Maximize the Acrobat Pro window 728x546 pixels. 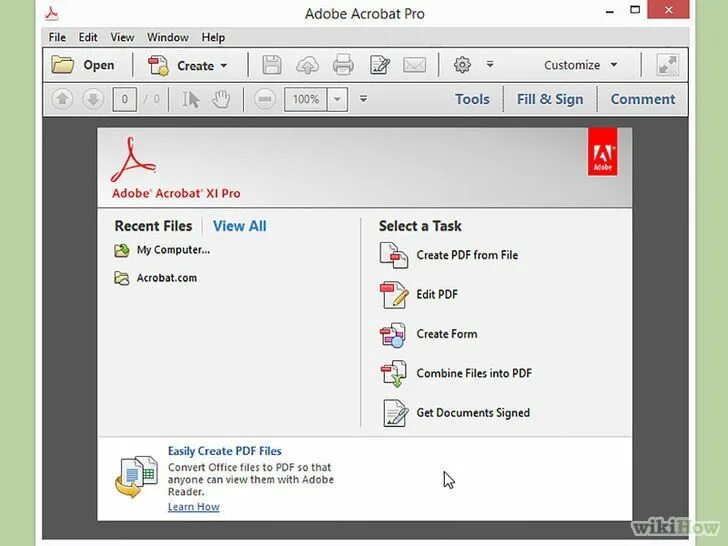pyautogui.click(x=635, y=10)
